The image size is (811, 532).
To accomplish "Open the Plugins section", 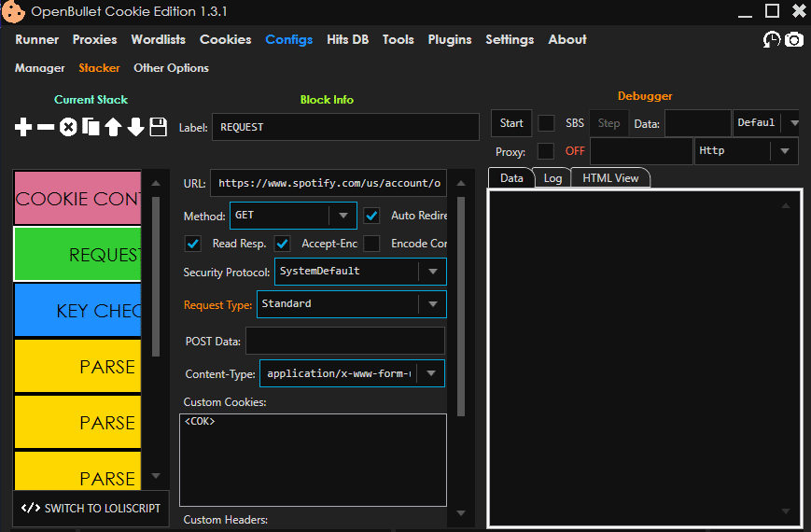I will [x=450, y=39].
